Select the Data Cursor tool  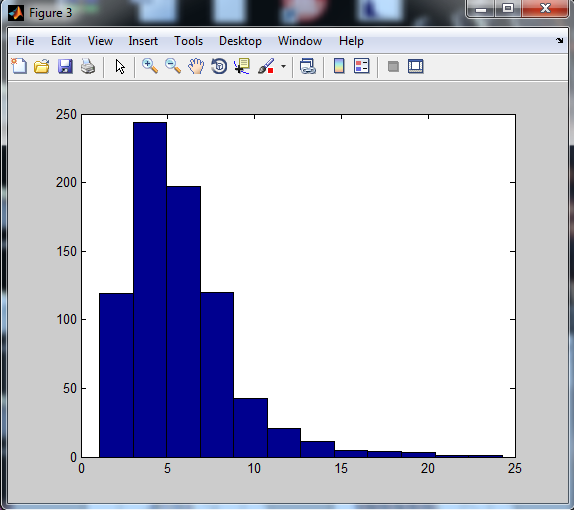coord(242,67)
